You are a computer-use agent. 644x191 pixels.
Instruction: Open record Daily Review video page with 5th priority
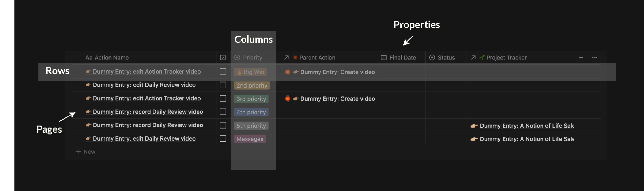[x=144, y=125]
